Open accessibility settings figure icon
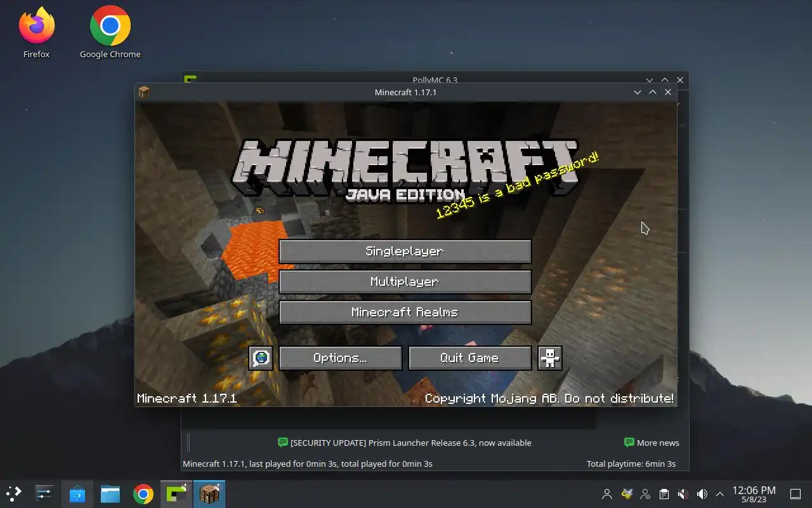 (550, 358)
